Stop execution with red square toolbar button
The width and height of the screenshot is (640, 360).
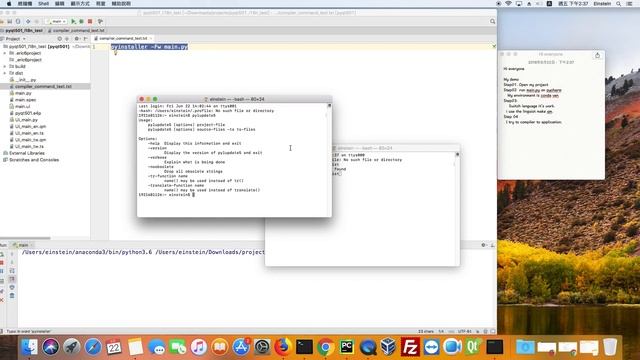coord(90,21)
